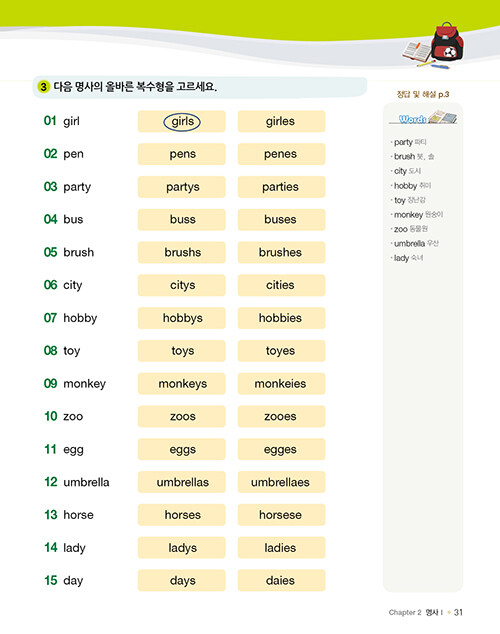Pick the 'umbrellas' option
The height and width of the screenshot is (634, 500).
[x=182, y=482]
